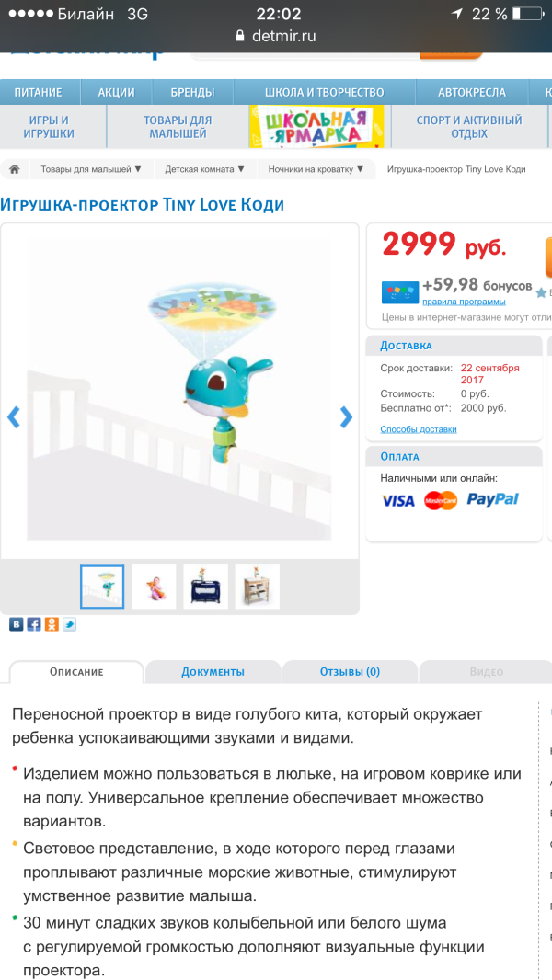The height and width of the screenshot is (980, 552).
Task: Open 'правила программы' link
Action: click(x=464, y=302)
